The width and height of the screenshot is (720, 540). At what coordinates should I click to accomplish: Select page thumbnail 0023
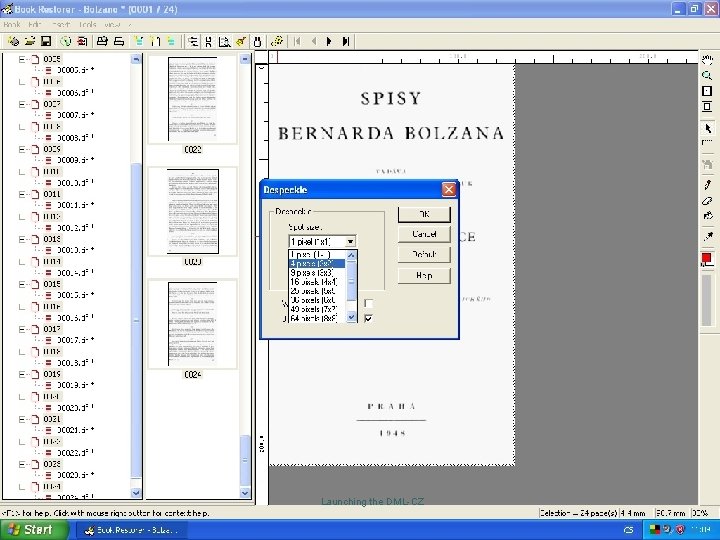[x=192, y=211]
